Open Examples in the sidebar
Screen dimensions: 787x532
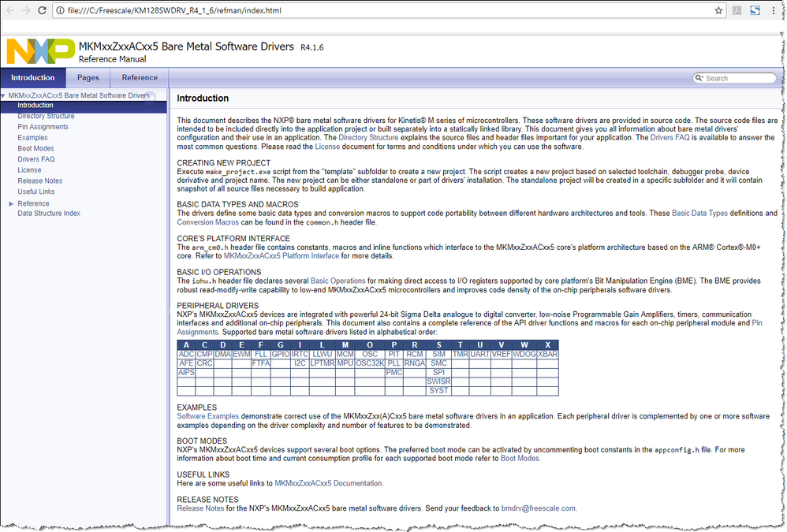32,138
